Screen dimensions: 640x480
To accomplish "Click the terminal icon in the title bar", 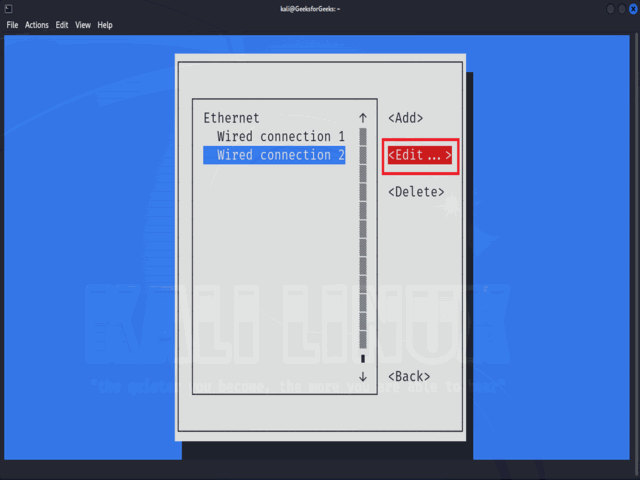I will coord(8,8).
